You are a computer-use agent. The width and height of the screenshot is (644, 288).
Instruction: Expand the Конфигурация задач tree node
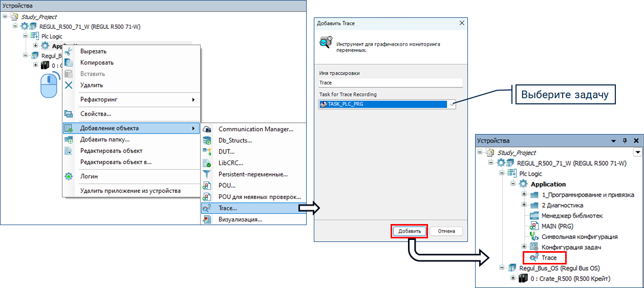click(524, 247)
